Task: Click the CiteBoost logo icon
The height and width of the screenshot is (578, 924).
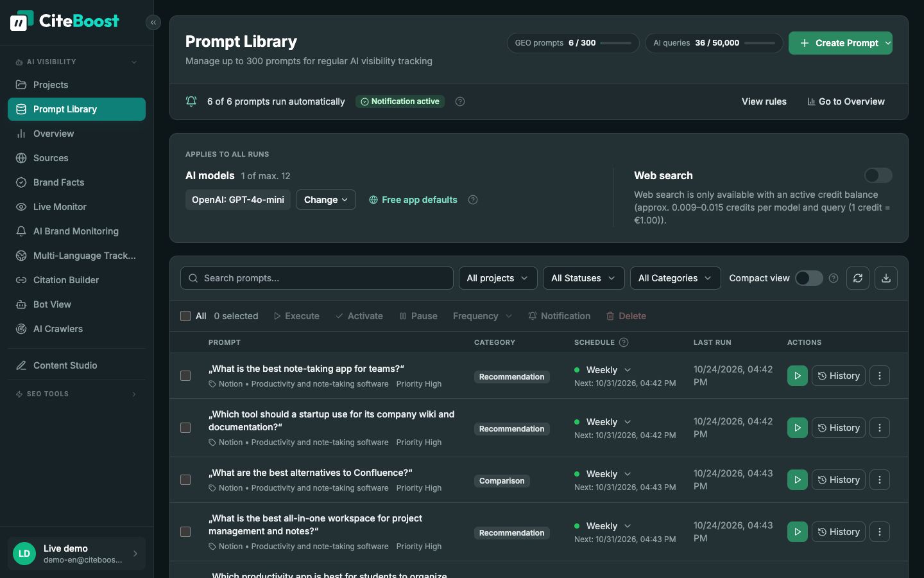Action: (x=22, y=21)
